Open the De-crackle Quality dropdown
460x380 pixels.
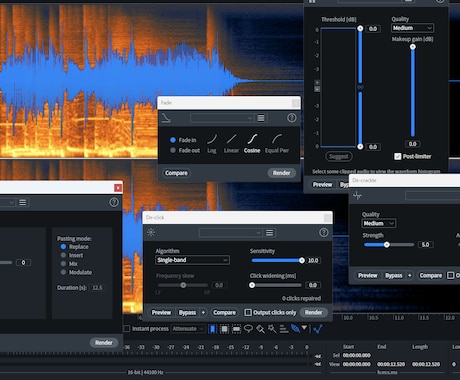[379, 223]
